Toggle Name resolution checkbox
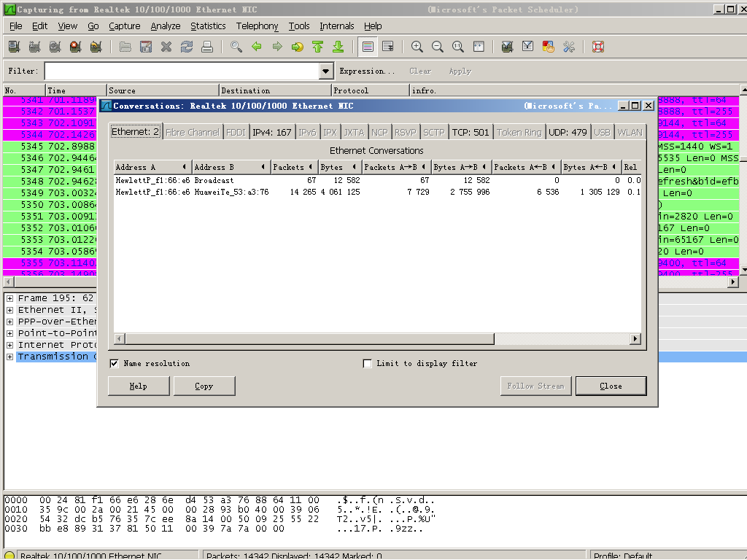The image size is (747, 560). 115,364
